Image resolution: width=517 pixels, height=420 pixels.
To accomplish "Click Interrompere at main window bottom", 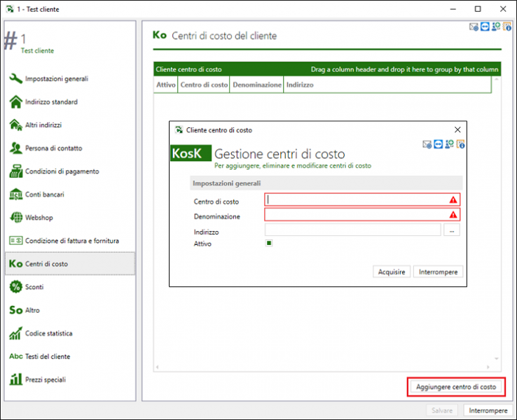I will [x=488, y=410].
